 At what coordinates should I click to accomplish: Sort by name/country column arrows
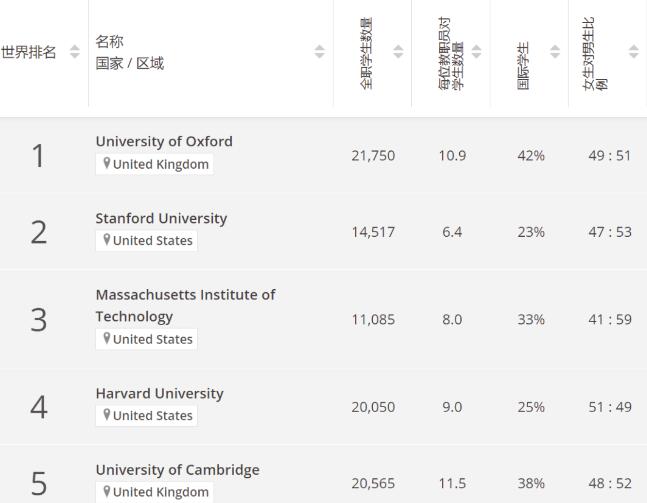(x=319, y=52)
